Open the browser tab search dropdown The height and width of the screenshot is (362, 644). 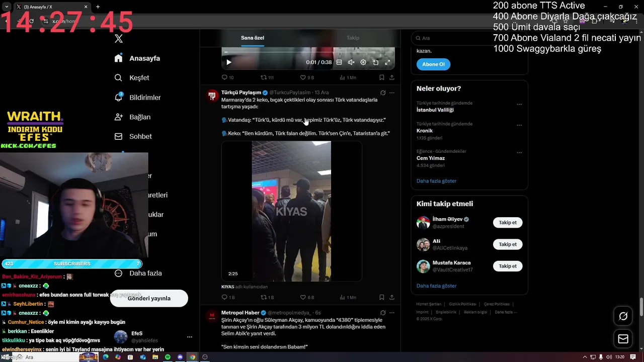[x=7, y=7]
